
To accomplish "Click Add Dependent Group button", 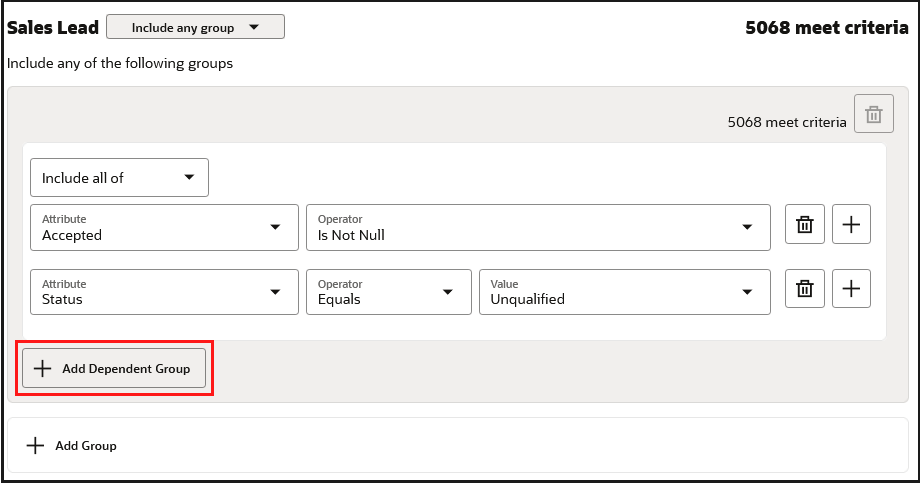I will [x=114, y=368].
